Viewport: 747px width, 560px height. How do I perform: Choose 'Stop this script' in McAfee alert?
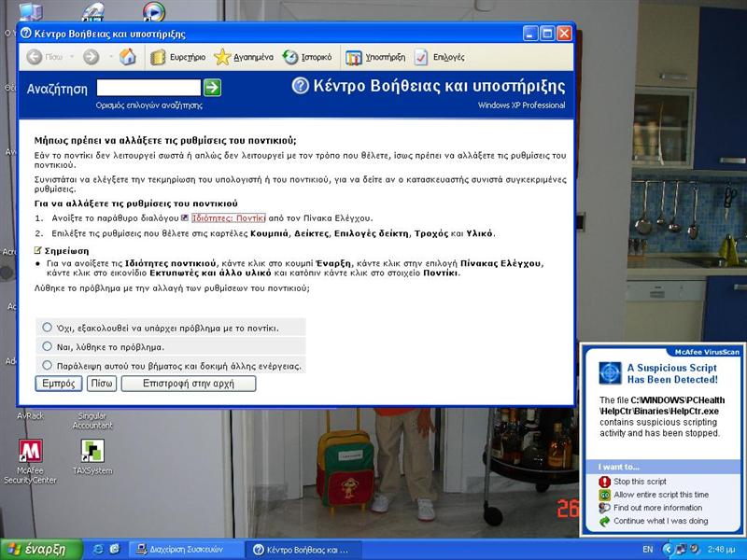640,482
